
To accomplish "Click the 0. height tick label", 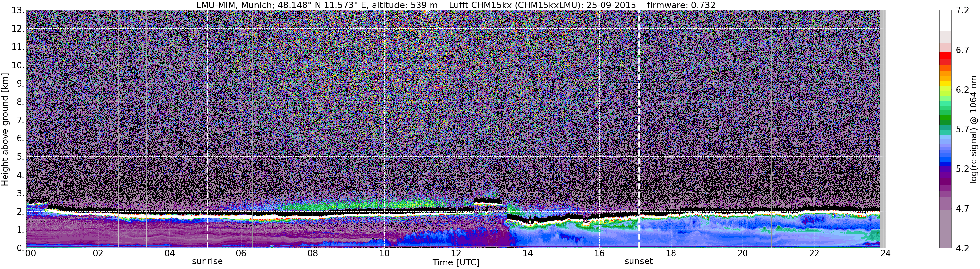I will click(x=20, y=248).
